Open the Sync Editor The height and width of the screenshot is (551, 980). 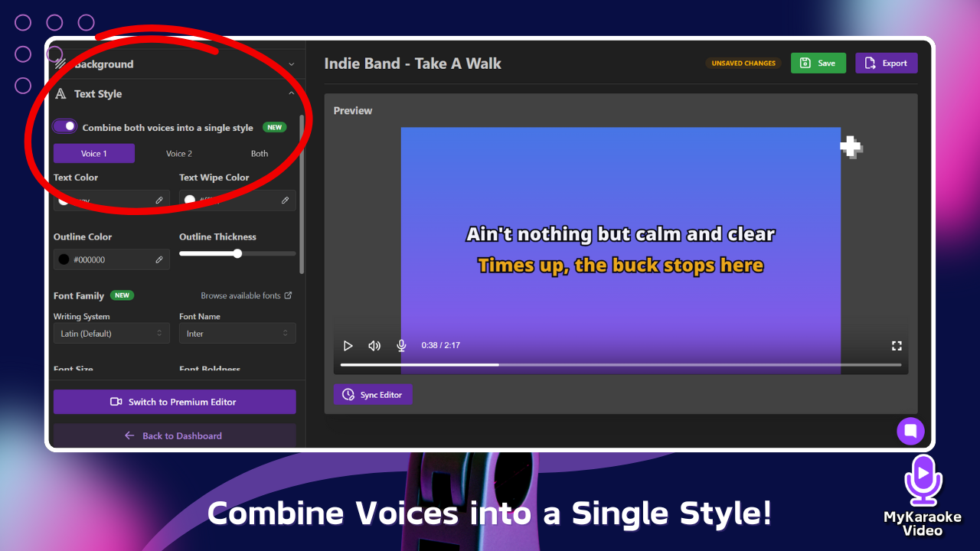pos(373,395)
